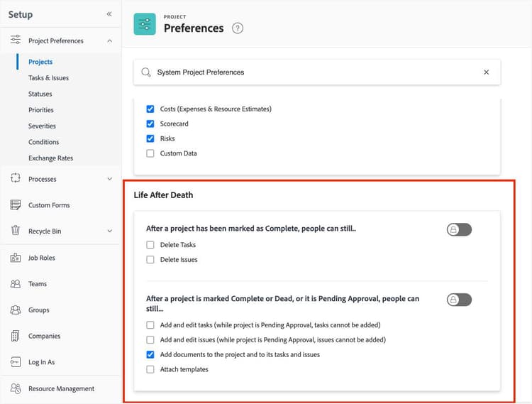Click the Project Preferences sliders icon
The image size is (532, 404).
point(16,40)
